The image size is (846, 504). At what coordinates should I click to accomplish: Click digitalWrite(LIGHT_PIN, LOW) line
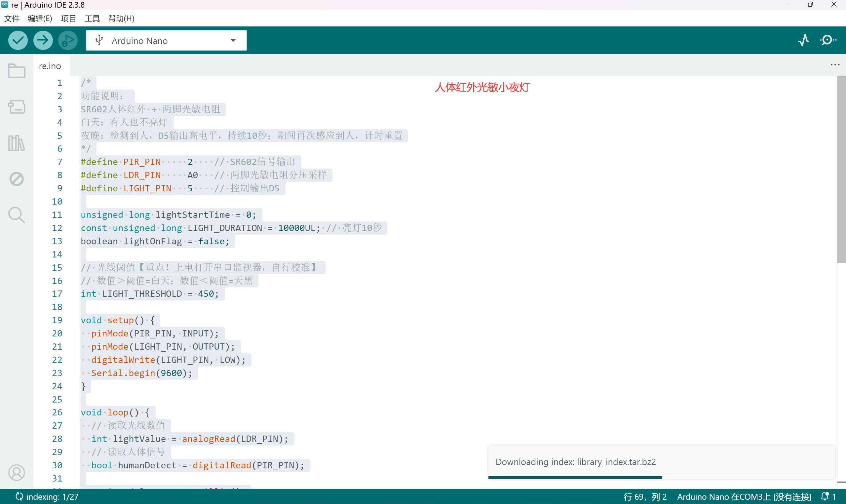point(169,360)
